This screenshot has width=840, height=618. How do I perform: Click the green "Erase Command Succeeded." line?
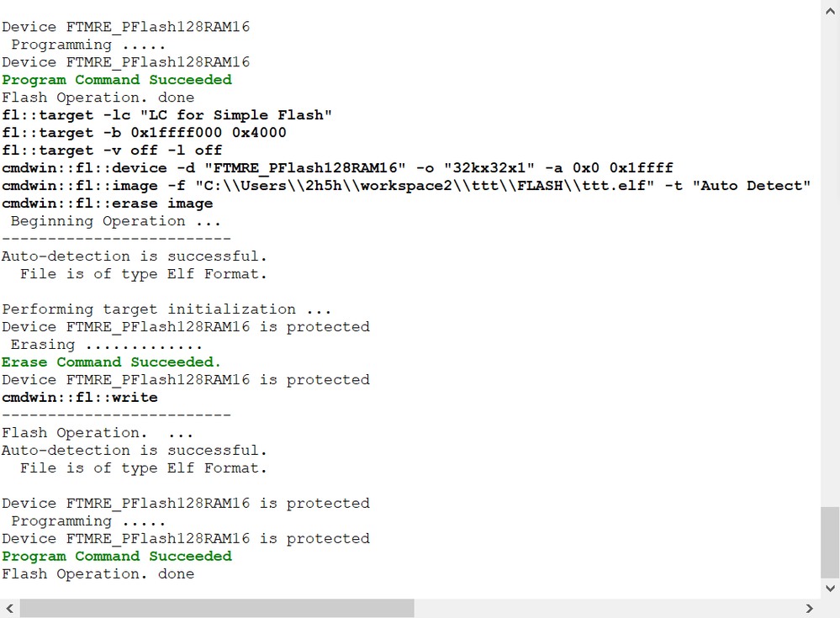pos(111,362)
